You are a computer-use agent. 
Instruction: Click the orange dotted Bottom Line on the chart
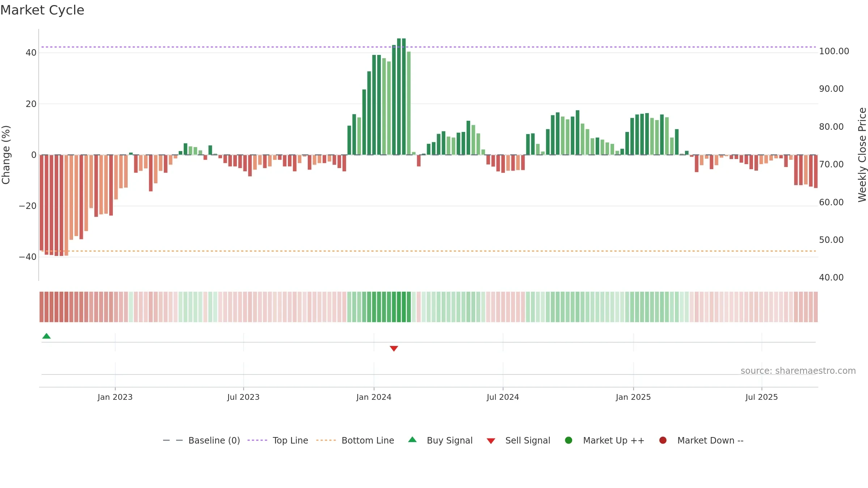(429, 251)
